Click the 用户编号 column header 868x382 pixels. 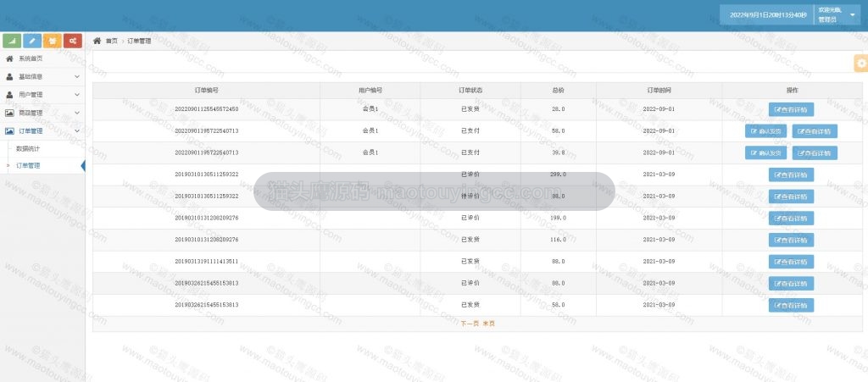click(370, 90)
